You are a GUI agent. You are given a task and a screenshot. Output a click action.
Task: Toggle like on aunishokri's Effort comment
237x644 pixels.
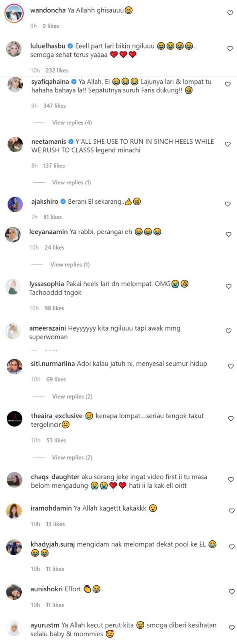pyautogui.click(x=231, y=592)
